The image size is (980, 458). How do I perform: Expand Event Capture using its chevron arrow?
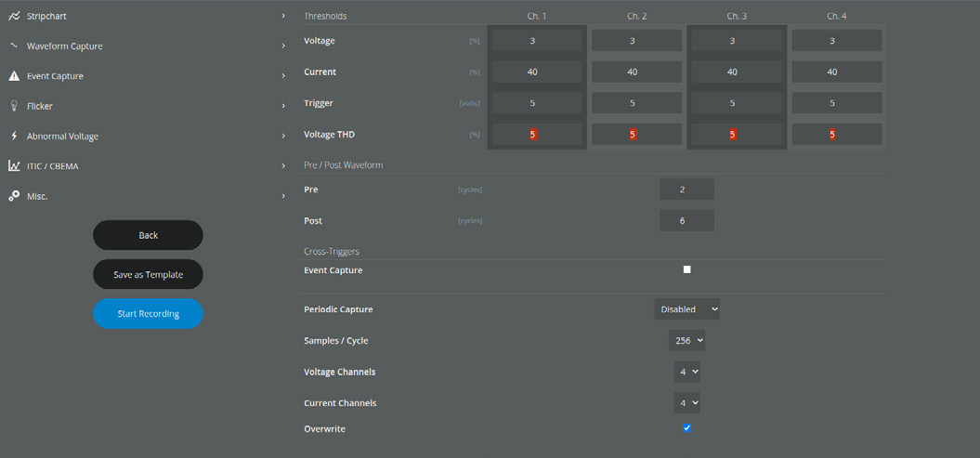click(x=283, y=75)
